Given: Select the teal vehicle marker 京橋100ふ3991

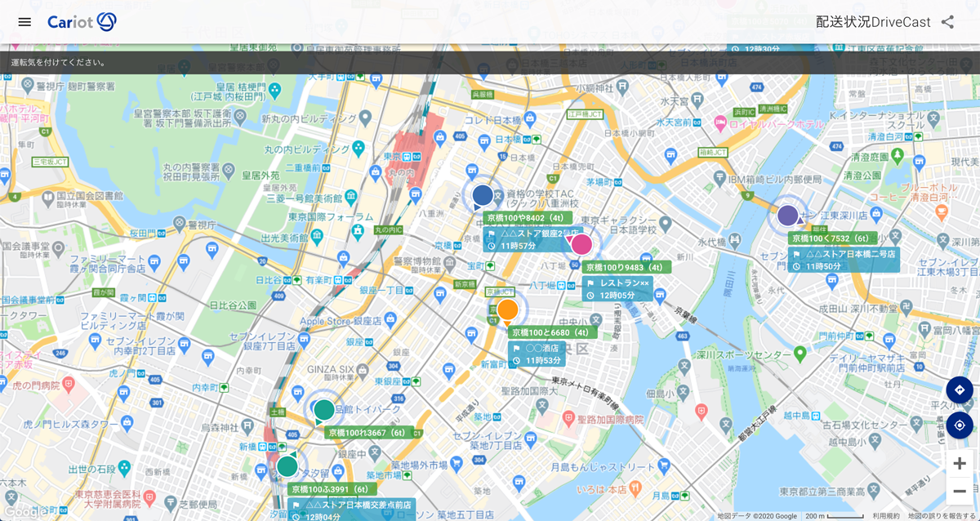Looking at the screenshot, I should [x=287, y=466].
